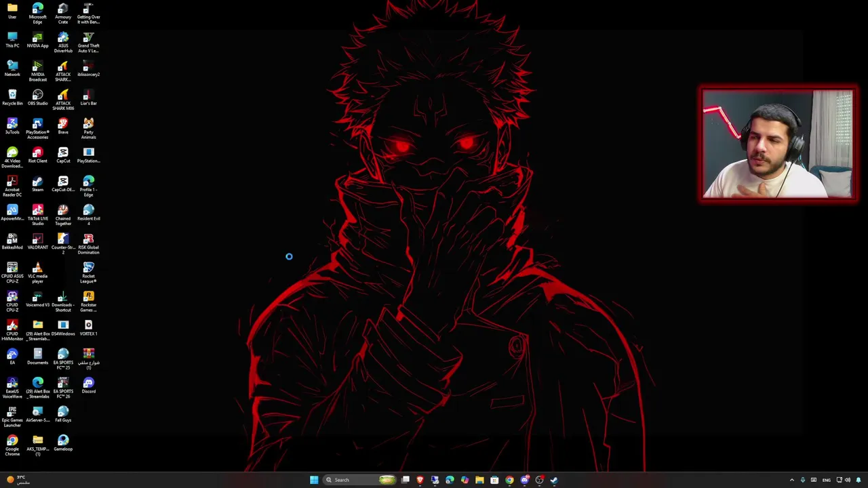Launch the DS4Windows desktop shortcut
868x488 pixels.
pyautogui.click(x=63, y=328)
